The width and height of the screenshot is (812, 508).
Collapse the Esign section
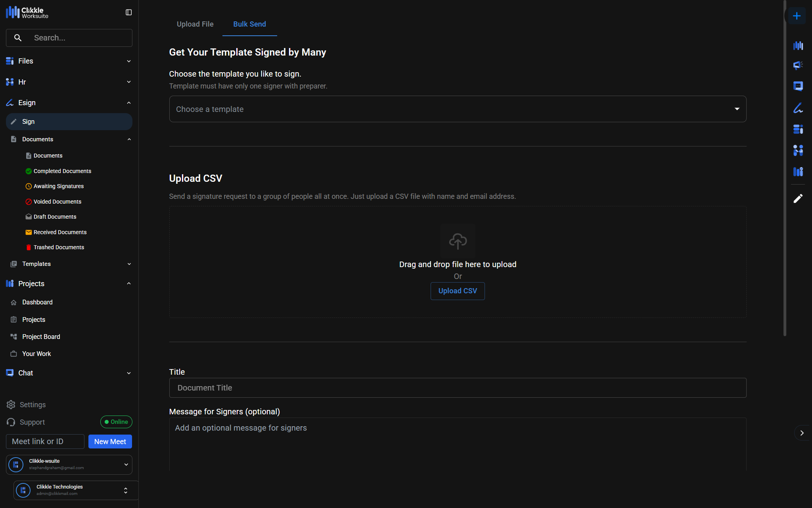[129, 103]
